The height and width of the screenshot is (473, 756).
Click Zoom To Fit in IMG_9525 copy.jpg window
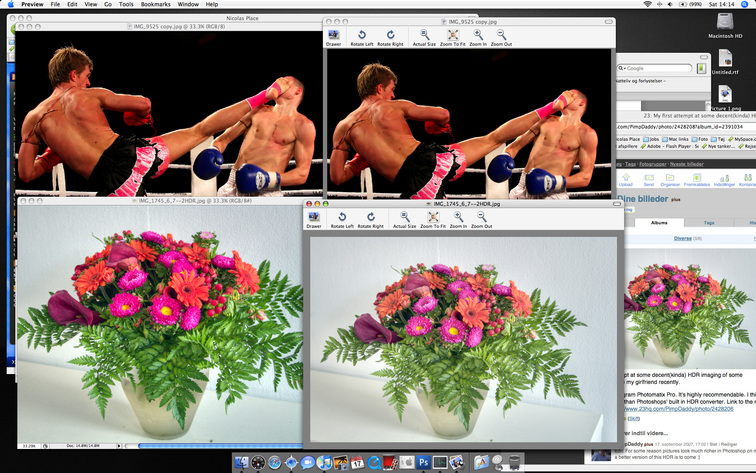453,38
